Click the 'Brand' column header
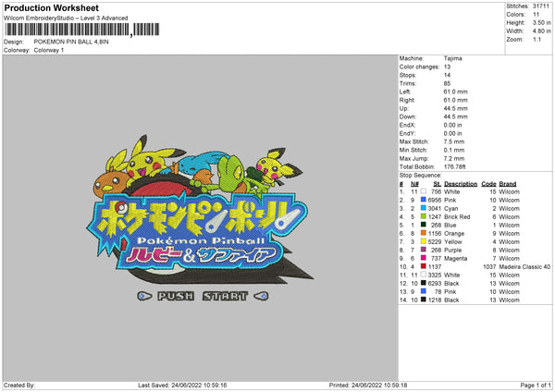 click(508, 184)
